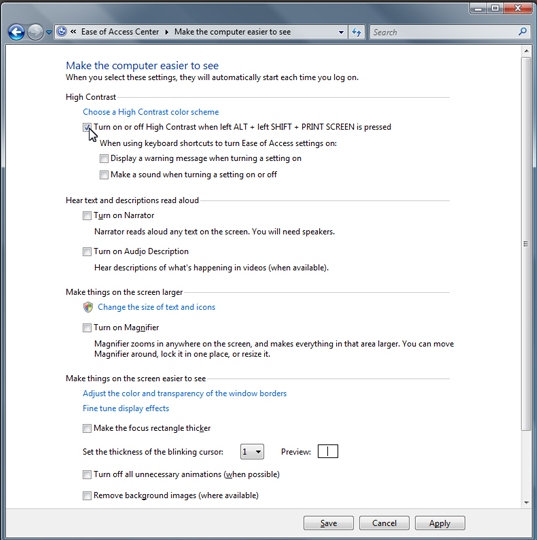
Task: Click the search magnifier icon
Action: [x=522, y=32]
